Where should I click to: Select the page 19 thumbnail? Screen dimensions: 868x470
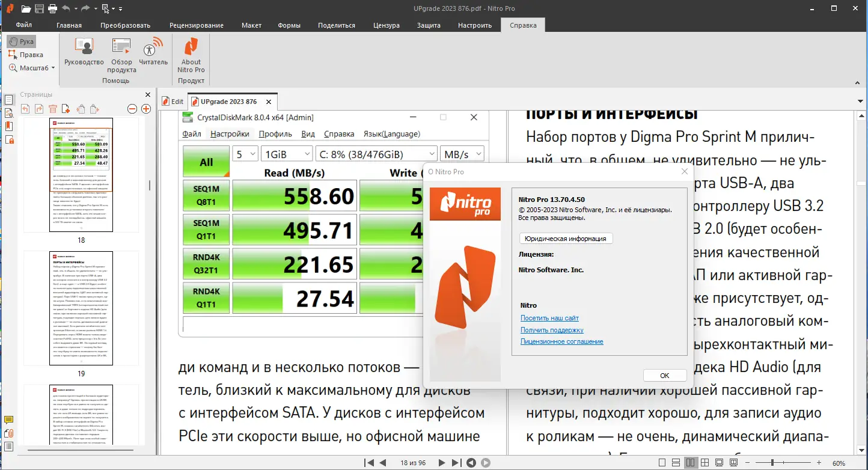(x=81, y=308)
